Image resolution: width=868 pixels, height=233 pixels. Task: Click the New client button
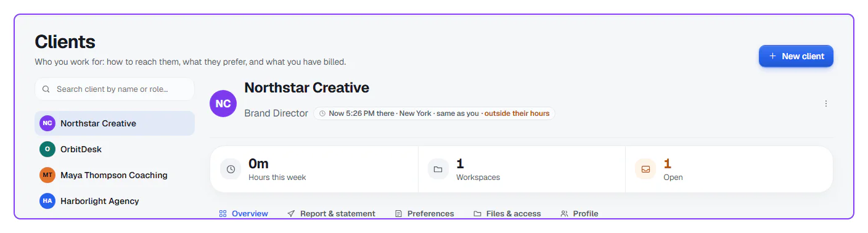tap(796, 56)
